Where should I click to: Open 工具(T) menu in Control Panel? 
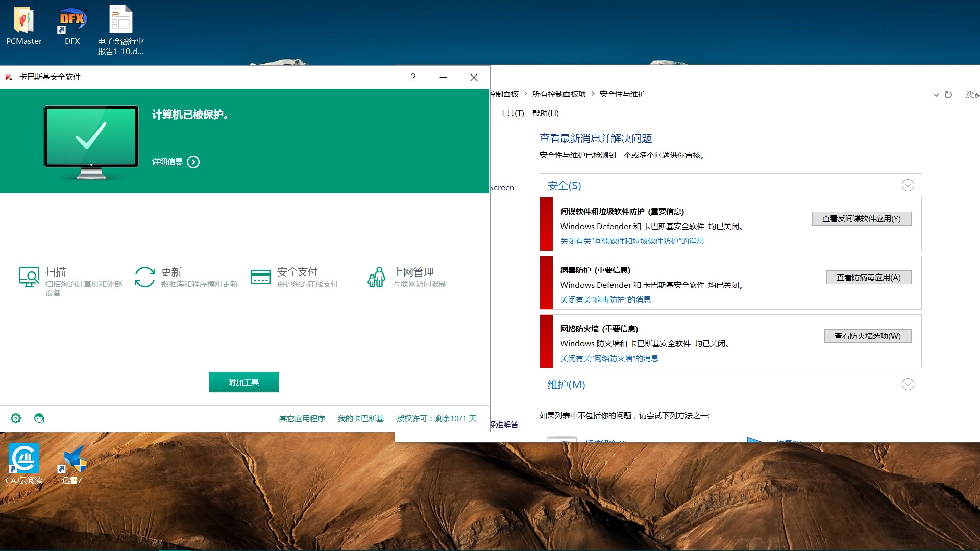point(511,113)
